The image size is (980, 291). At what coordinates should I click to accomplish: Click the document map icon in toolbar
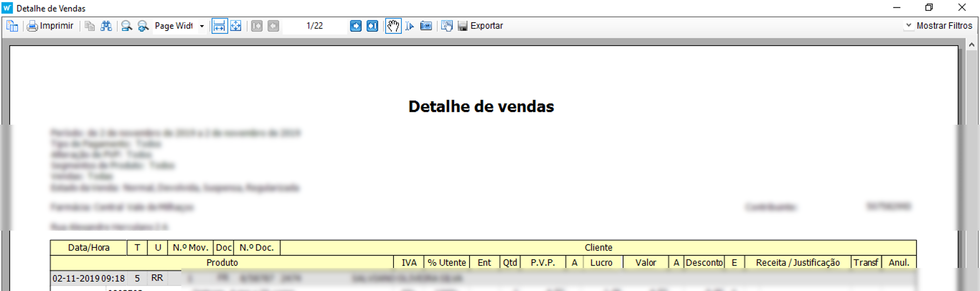click(x=12, y=26)
